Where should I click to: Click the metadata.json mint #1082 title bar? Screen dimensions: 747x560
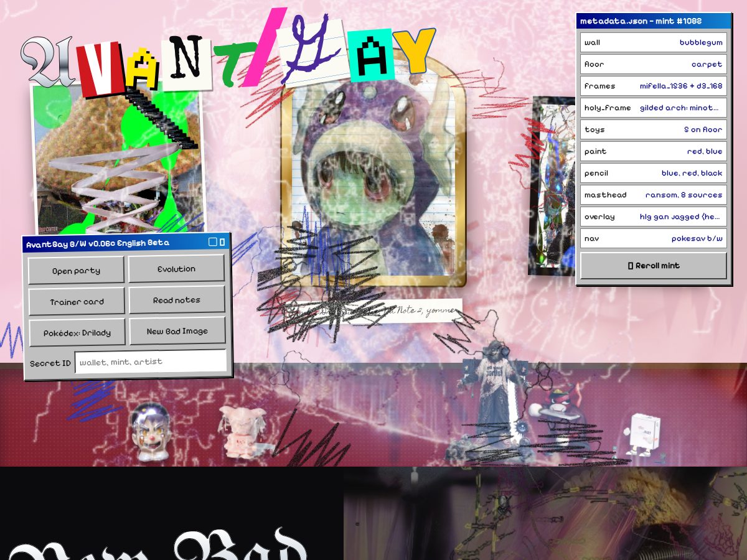654,21
